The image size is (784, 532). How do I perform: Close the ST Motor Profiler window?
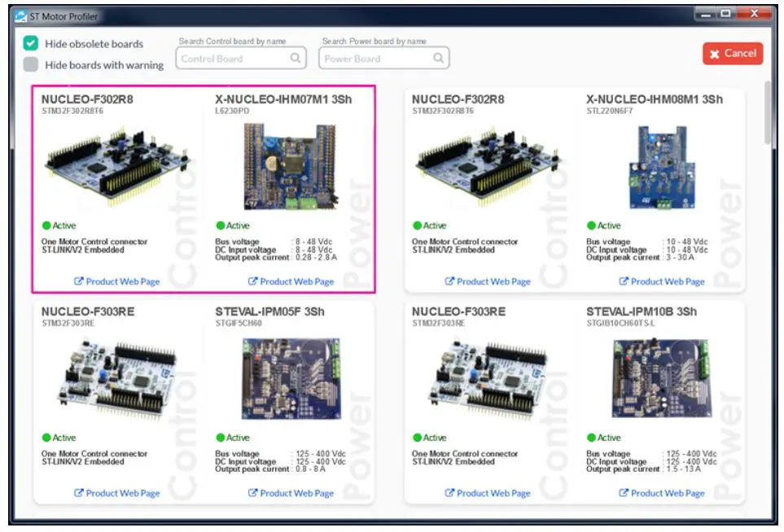[x=755, y=14]
